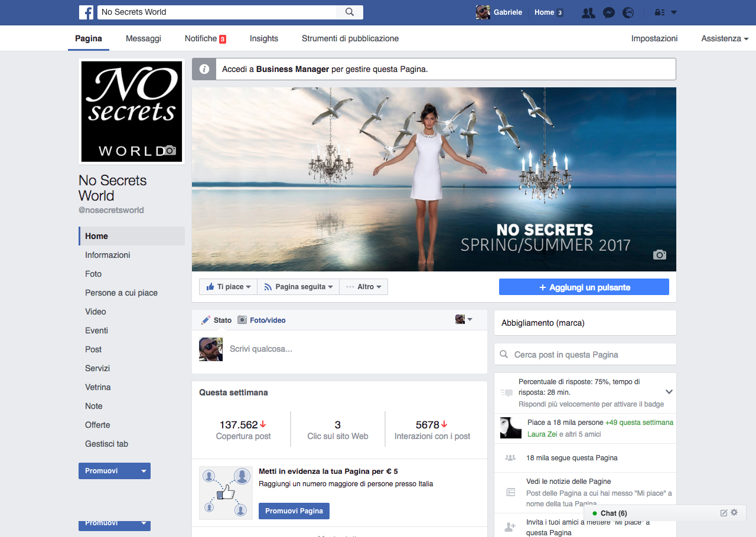Screen dimensions: 756x537
Task: Click the response rate speech bubble icon
Action: (507, 392)
